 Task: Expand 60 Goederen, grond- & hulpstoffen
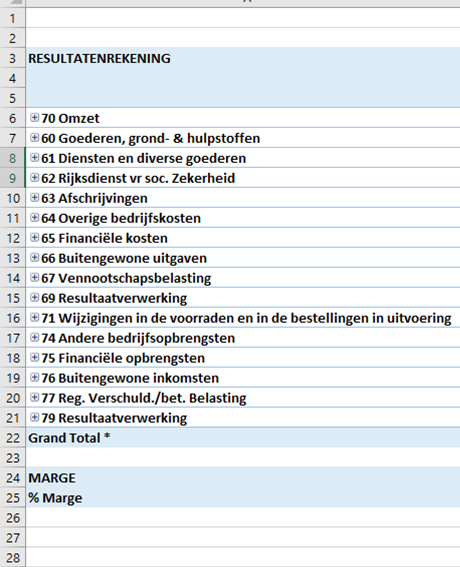coord(34,138)
